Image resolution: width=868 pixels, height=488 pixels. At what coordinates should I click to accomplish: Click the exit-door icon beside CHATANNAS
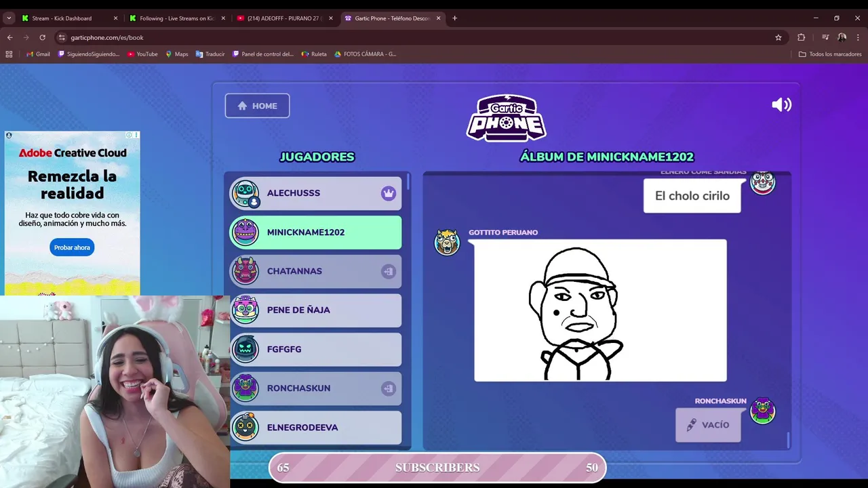(388, 271)
